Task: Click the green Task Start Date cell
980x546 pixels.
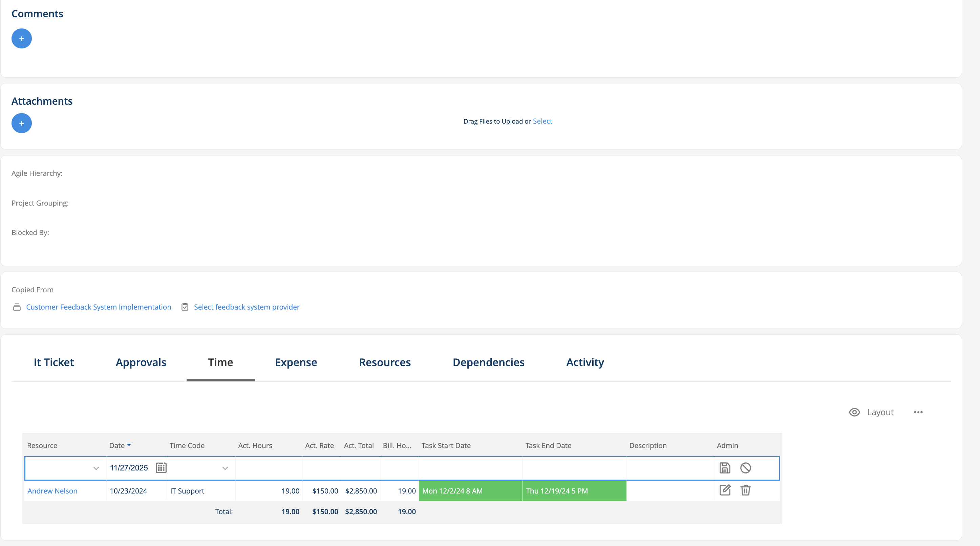Action: tap(470, 491)
